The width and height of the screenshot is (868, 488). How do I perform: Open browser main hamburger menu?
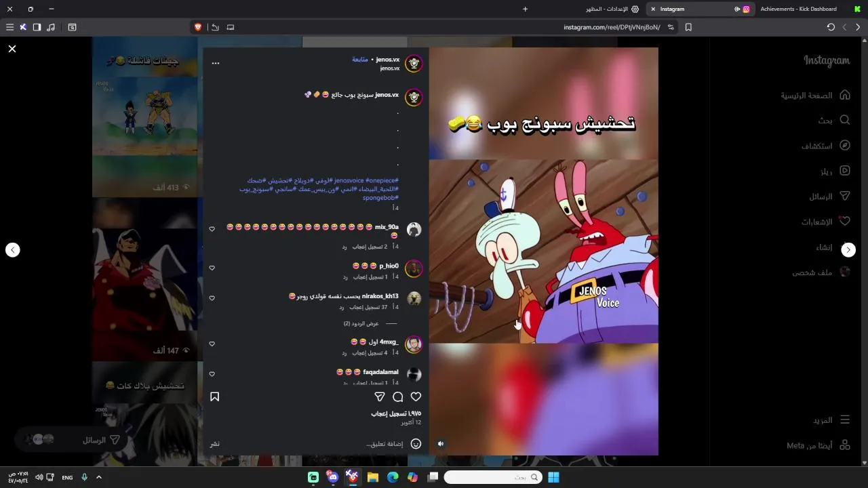(x=9, y=27)
